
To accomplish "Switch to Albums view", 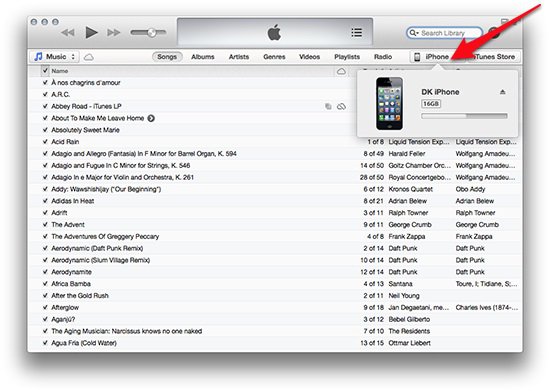I will (203, 57).
